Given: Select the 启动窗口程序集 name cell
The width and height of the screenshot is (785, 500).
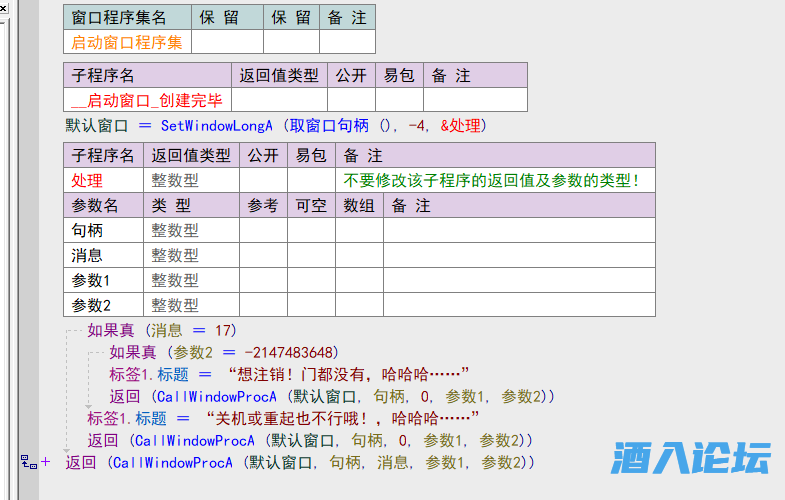Looking at the screenshot, I should [127, 42].
